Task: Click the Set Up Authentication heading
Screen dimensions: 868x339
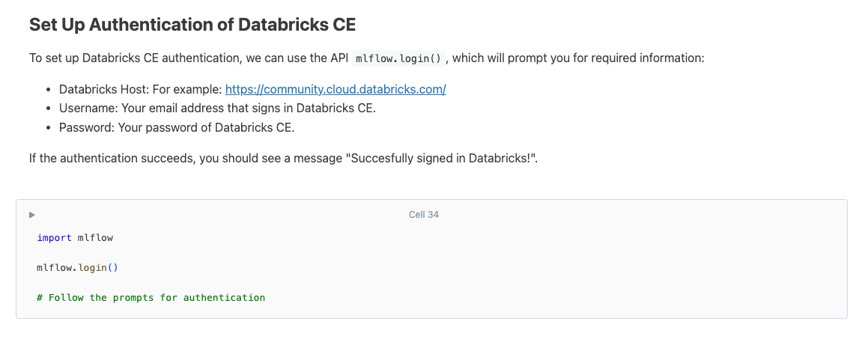Action: (x=192, y=25)
